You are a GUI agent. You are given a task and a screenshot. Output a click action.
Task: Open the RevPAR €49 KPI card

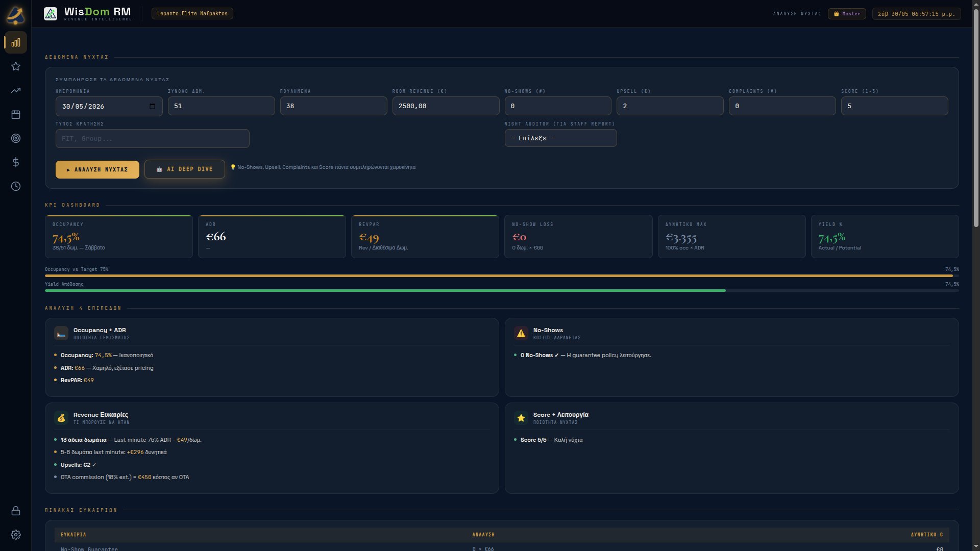(x=425, y=237)
